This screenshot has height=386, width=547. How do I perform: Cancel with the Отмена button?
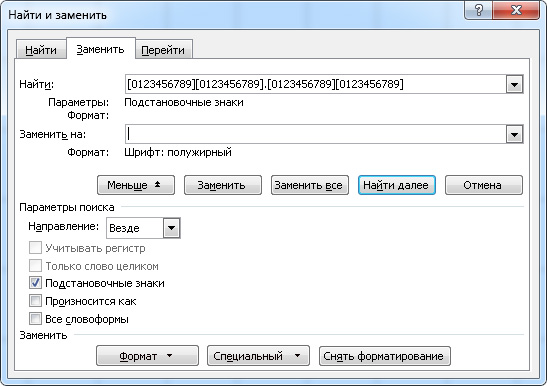click(x=484, y=185)
